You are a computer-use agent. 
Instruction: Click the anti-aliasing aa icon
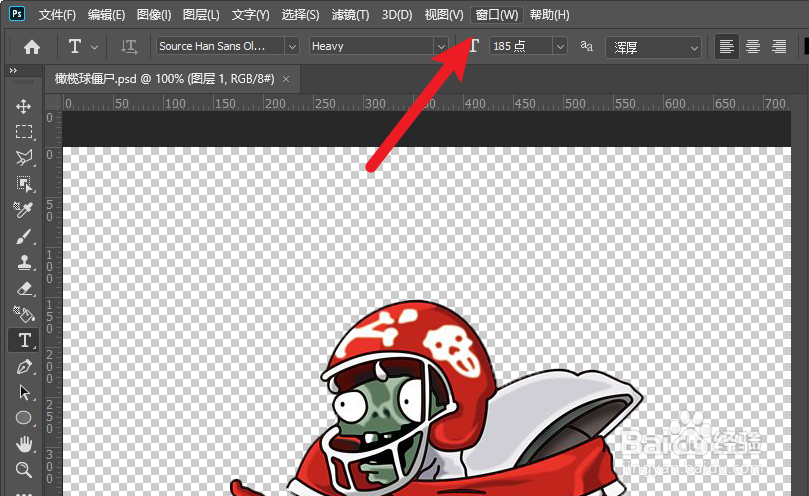click(x=586, y=46)
